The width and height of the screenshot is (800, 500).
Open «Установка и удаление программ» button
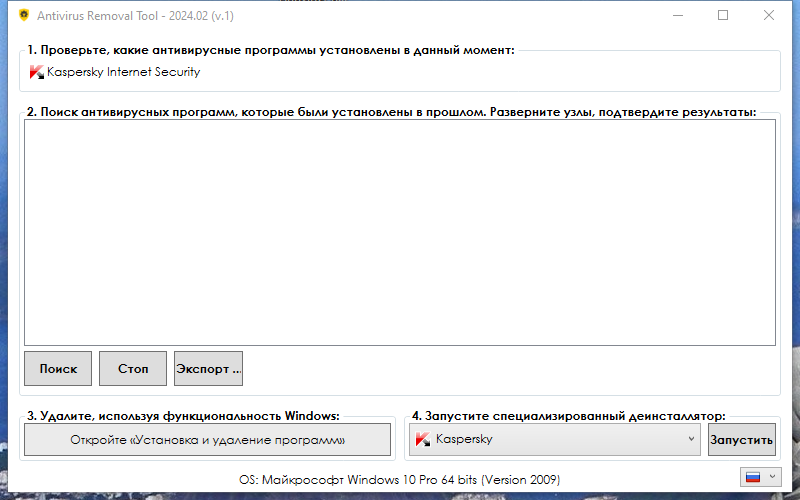click(x=208, y=439)
